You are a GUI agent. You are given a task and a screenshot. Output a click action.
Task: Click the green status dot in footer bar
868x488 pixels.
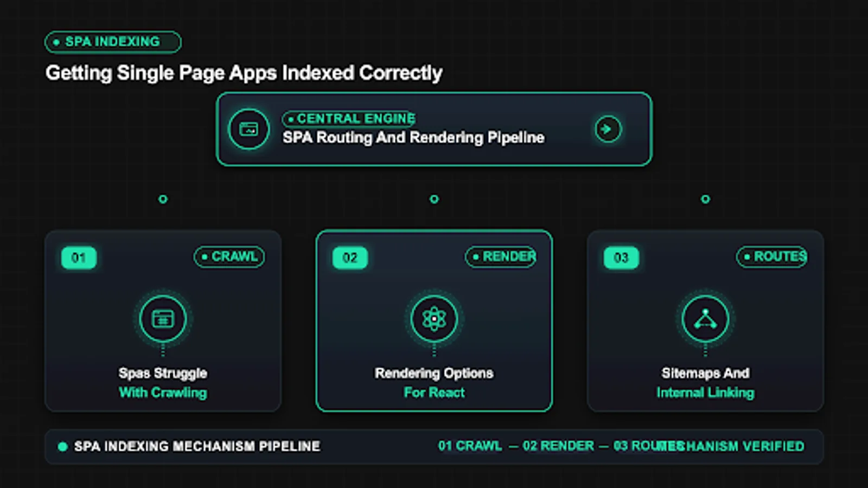pyautogui.click(x=62, y=446)
